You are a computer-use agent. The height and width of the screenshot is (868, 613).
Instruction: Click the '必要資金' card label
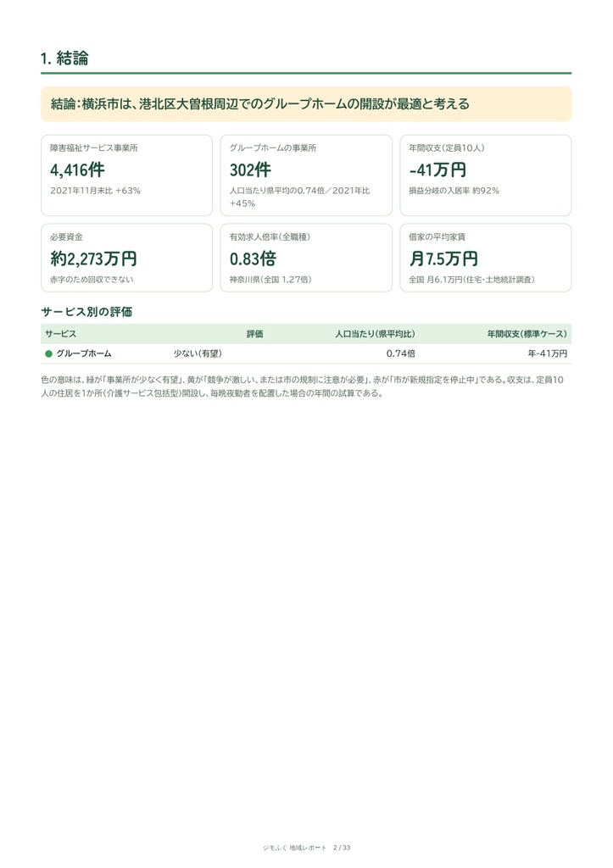(x=66, y=237)
